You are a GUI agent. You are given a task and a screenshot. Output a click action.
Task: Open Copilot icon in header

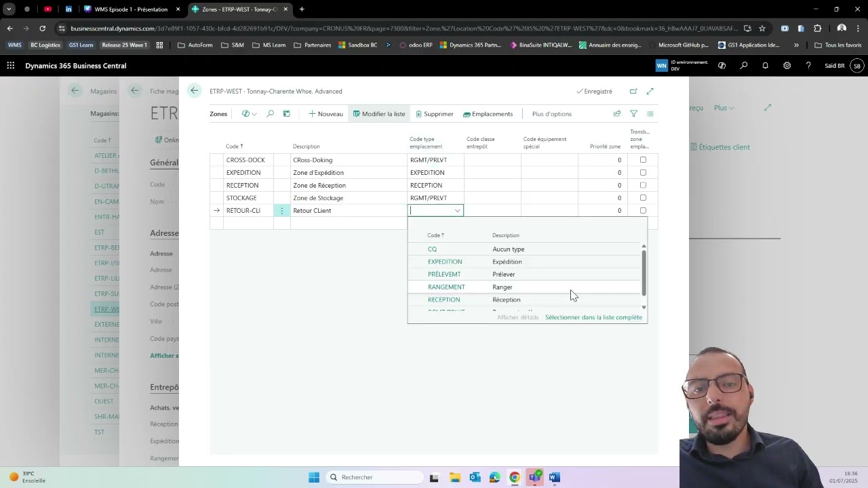point(722,66)
